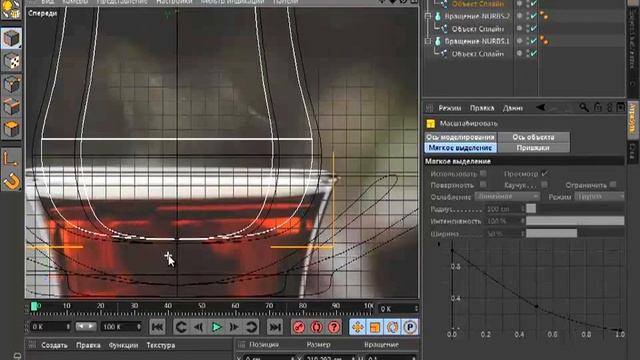Adjust the Радиус slider
The height and width of the screenshot is (360, 640).
click(x=575, y=209)
